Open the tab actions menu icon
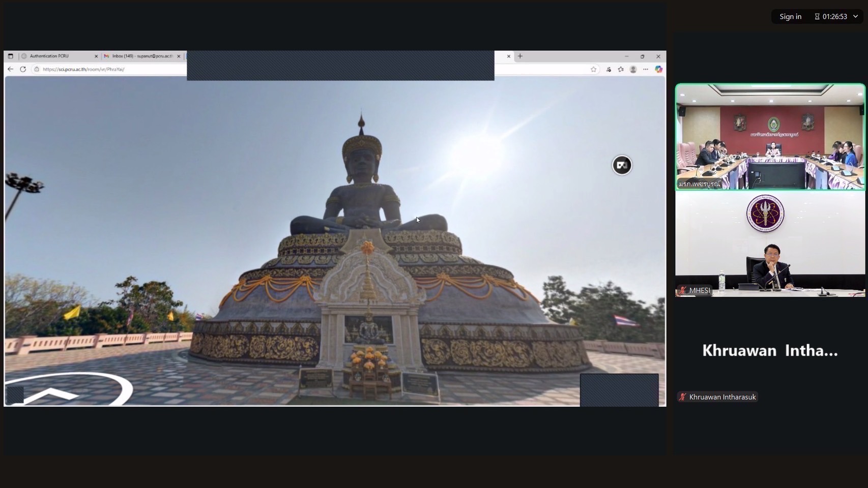Screen dimensions: 868x488 click(x=11, y=56)
